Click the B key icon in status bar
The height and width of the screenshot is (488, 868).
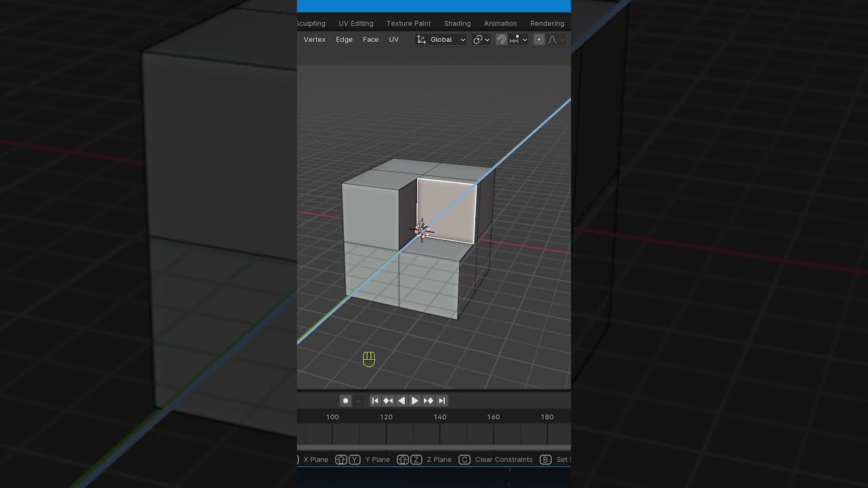click(x=546, y=460)
